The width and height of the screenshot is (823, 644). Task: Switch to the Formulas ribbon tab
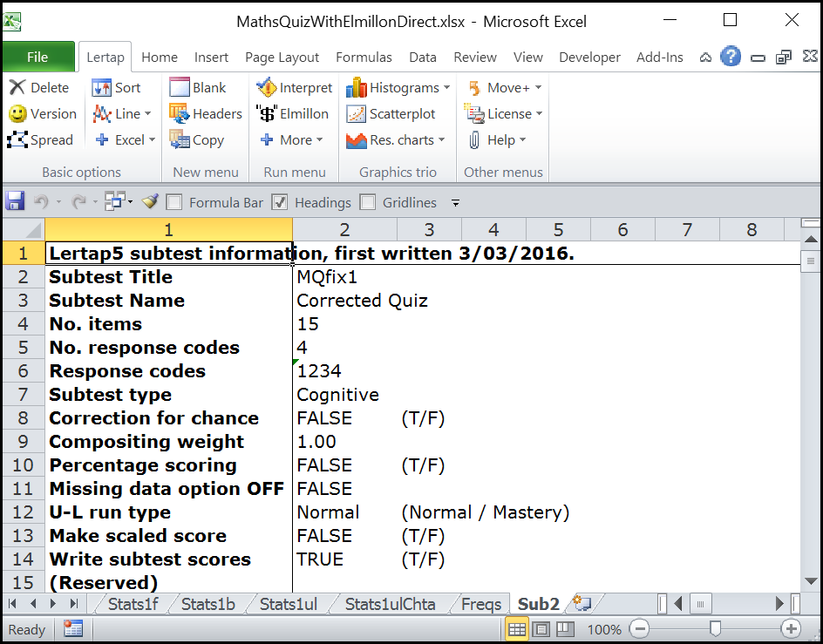[364, 57]
